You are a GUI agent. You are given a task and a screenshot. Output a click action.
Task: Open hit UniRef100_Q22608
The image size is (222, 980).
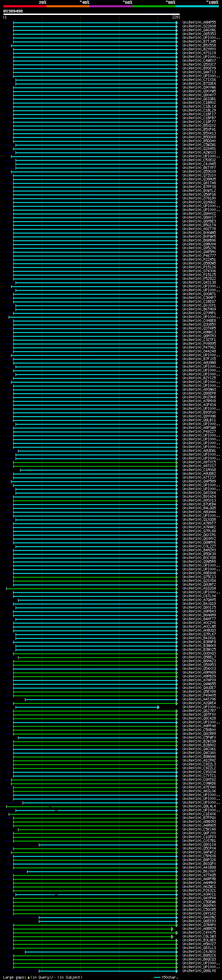tap(199, 26)
